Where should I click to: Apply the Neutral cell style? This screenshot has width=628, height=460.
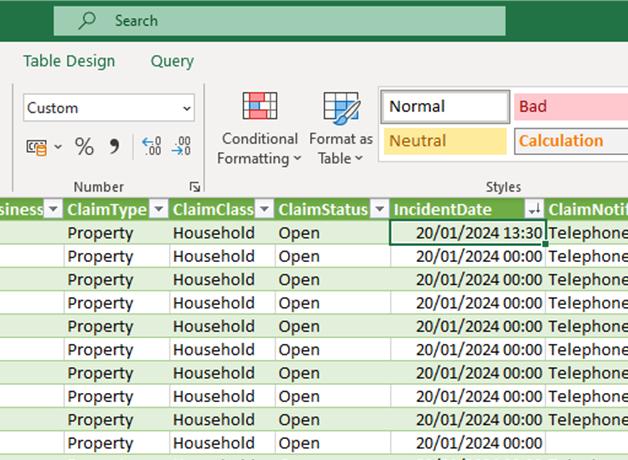pos(445,141)
